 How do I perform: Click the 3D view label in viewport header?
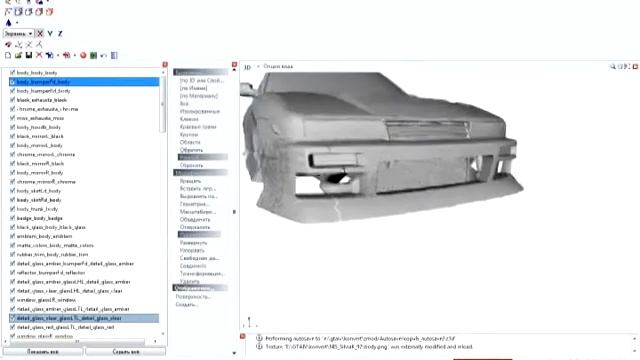coord(247,67)
